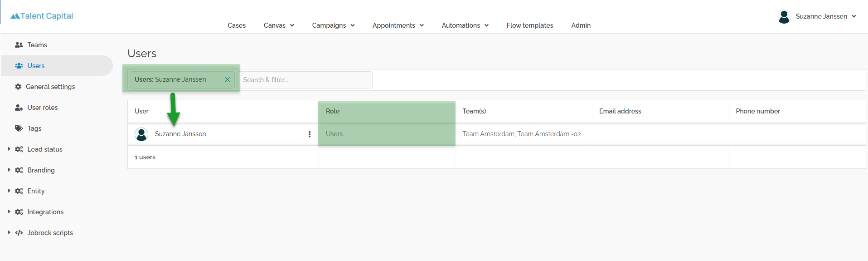Click the General settings gear icon
868x261 pixels.
(x=18, y=87)
